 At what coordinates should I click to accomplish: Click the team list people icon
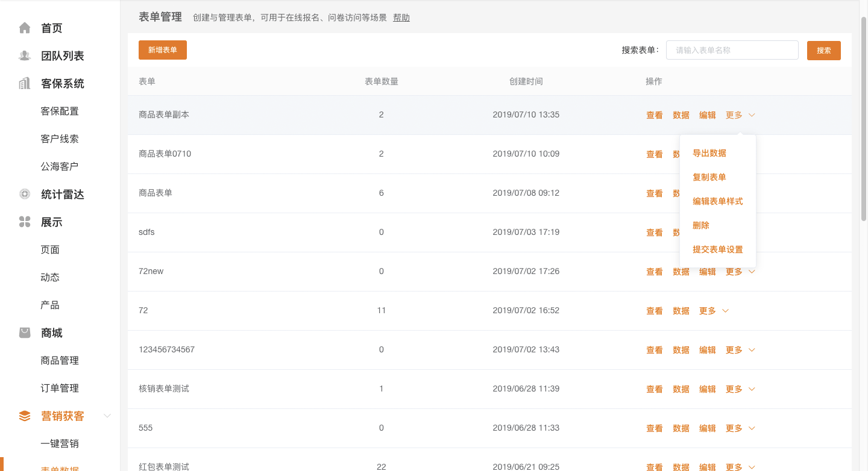click(x=25, y=56)
